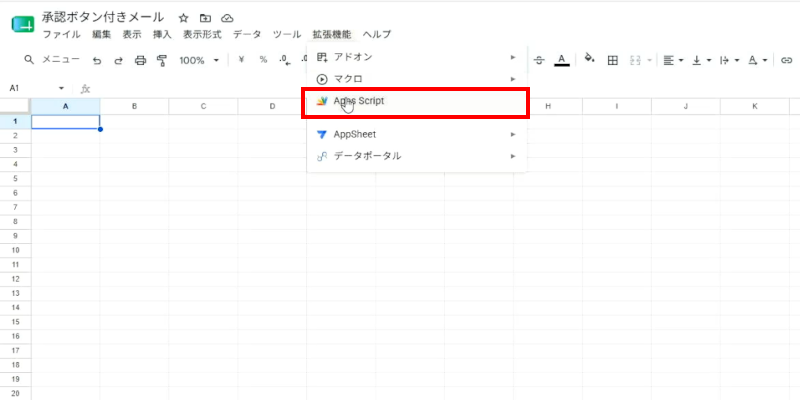This screenshot has width=800, height=400.
Task: Check cloud save status icon
Action: point(227,18)
